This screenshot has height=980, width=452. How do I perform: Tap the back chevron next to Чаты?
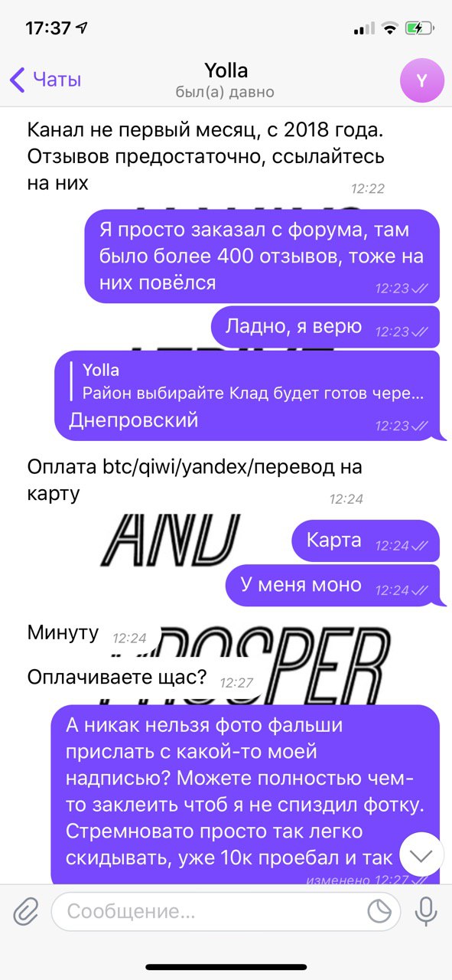(x=18, y=80)
